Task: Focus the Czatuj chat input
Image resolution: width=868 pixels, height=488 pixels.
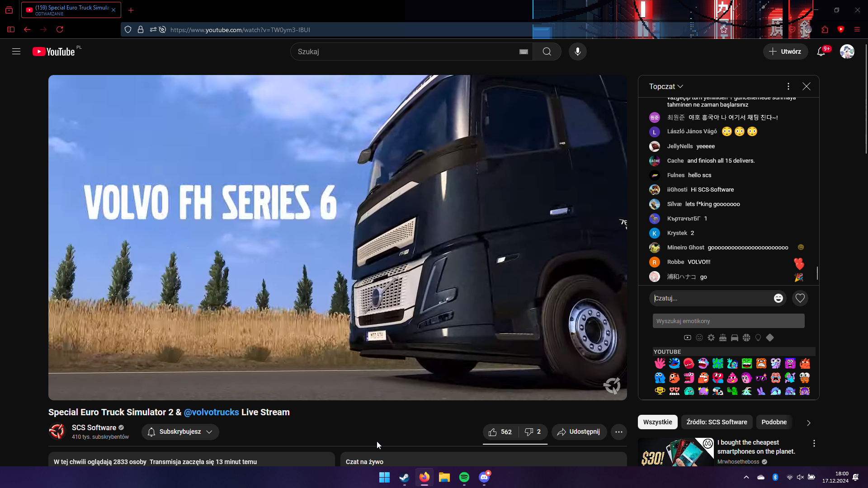Action: tap(712, 298)
